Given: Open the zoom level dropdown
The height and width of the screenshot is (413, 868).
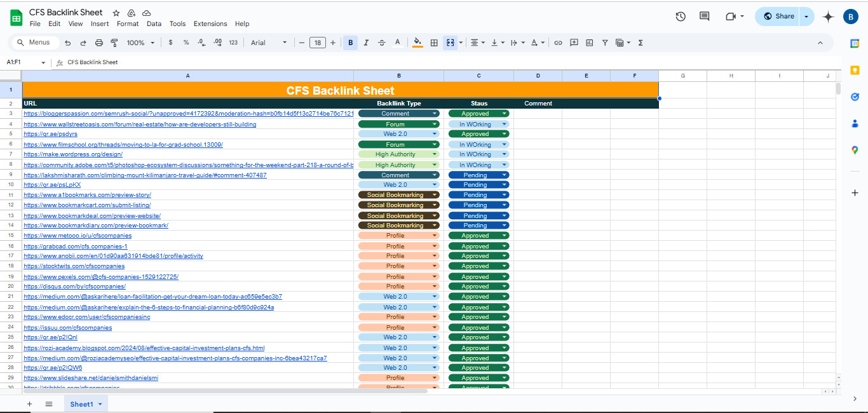Looking at the screenshot, I should click(140, 43).
